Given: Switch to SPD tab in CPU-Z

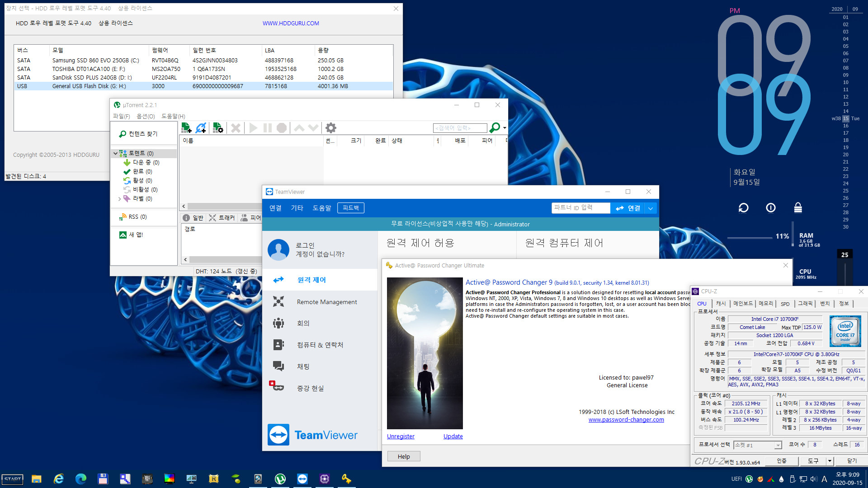Looking at the screenshot, I should (x=785, y=304).
